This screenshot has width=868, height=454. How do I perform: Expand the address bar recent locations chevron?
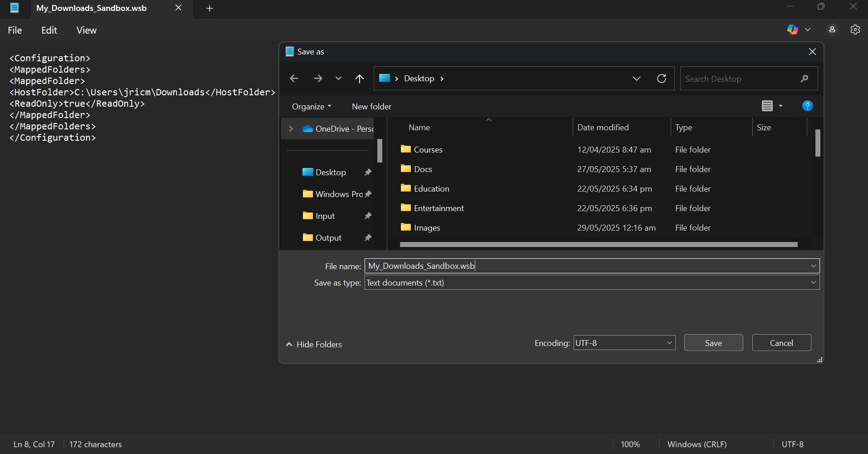click(636, 78)
